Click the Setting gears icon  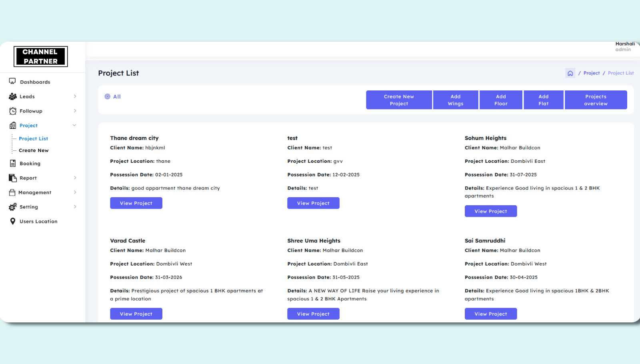13,207
